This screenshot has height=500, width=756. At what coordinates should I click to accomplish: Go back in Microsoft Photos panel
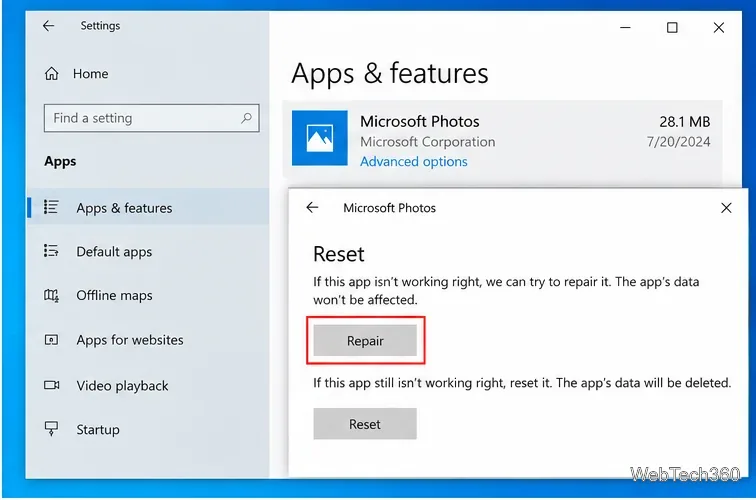[x=312, y=207]
